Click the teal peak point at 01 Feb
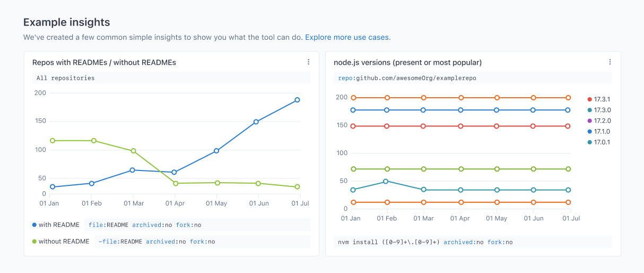The height and width of the screenshot is (273, 644). [x=386, y=181]
